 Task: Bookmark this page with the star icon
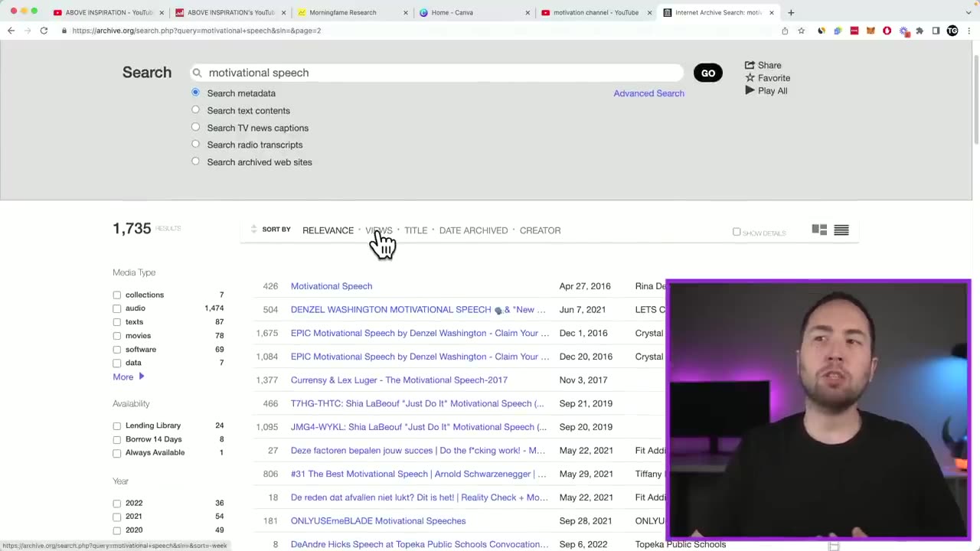801,31
